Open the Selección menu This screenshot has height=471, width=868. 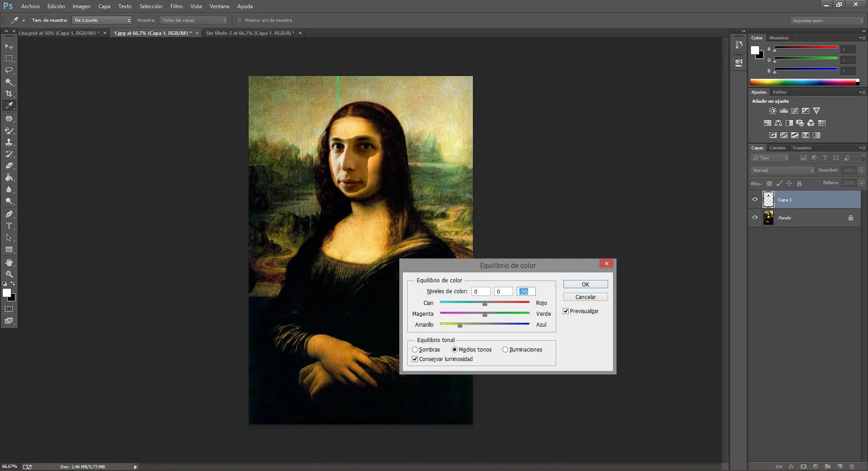(151, 6)
